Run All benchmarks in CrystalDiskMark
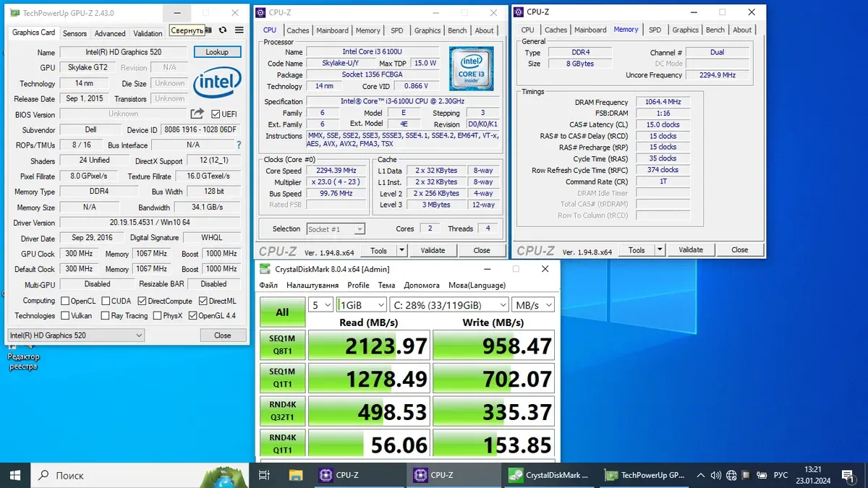This screenshot has height=488, width=868. (x=282, y=312)
